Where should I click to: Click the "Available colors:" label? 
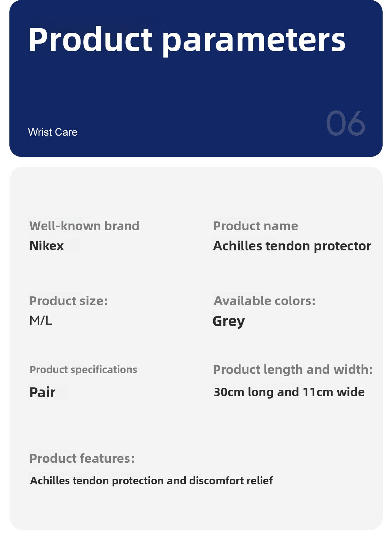coord(264,301)
